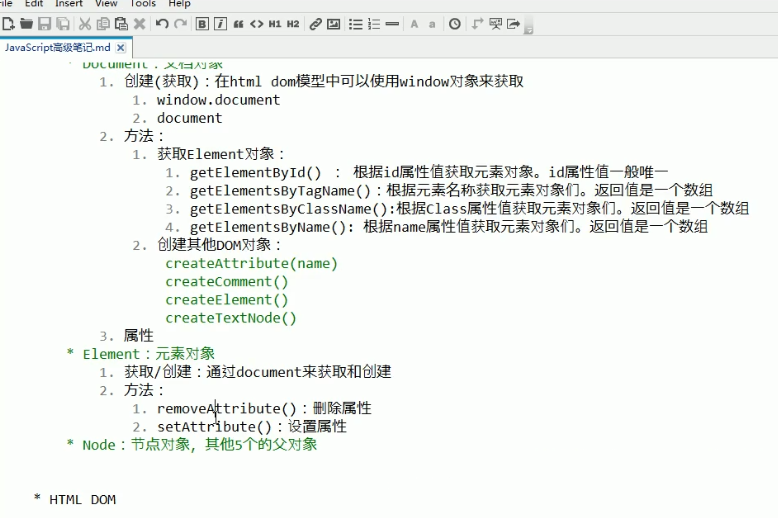This screenshot has height=518, width=778.
Task: Close the JavaScript高级笔记.md tab
Action: click(121, 48)
